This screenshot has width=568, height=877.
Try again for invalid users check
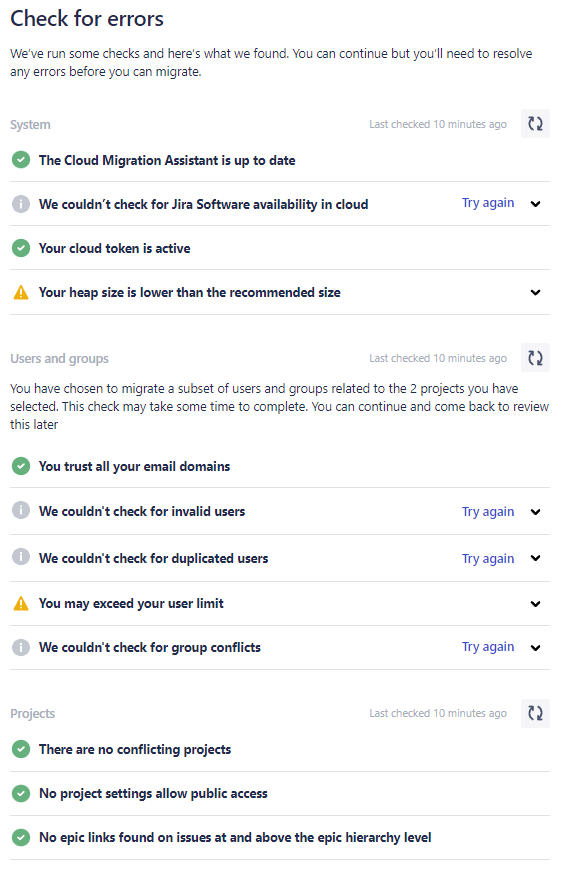[x=487, y=512]
